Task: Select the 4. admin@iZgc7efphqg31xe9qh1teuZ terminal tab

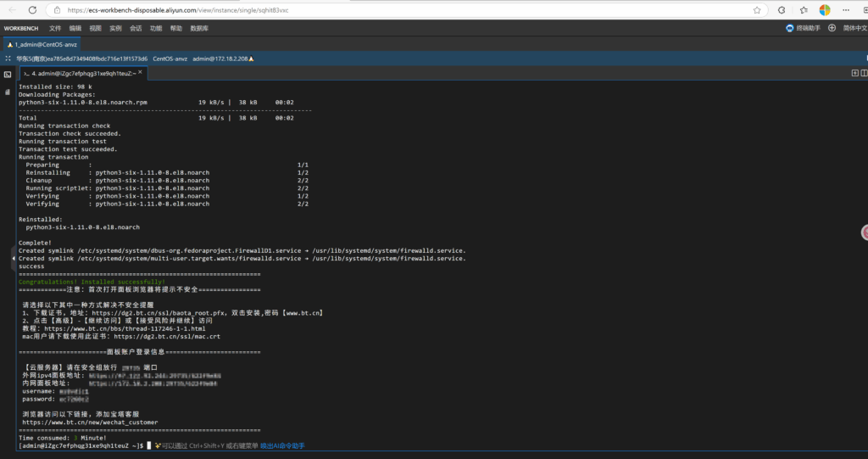Action: pyautogui.click(x=83, y=73)
